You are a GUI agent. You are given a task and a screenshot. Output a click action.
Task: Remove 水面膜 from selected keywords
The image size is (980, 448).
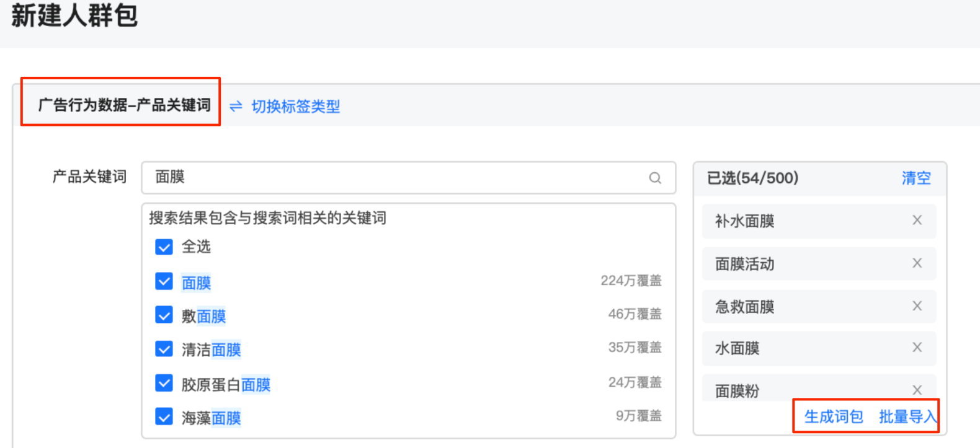pyautogui.click(x=917, y=348)
